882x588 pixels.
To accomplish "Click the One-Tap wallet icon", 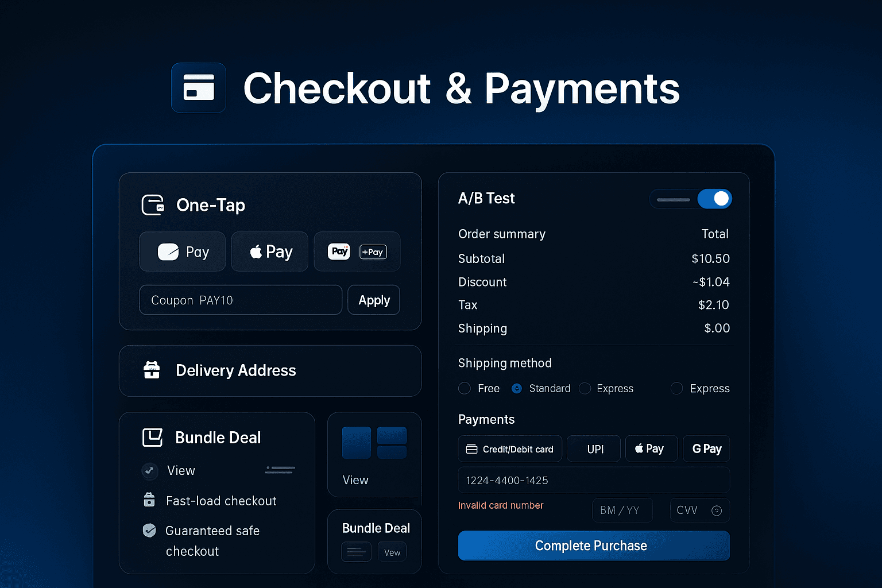I will 153,205.
